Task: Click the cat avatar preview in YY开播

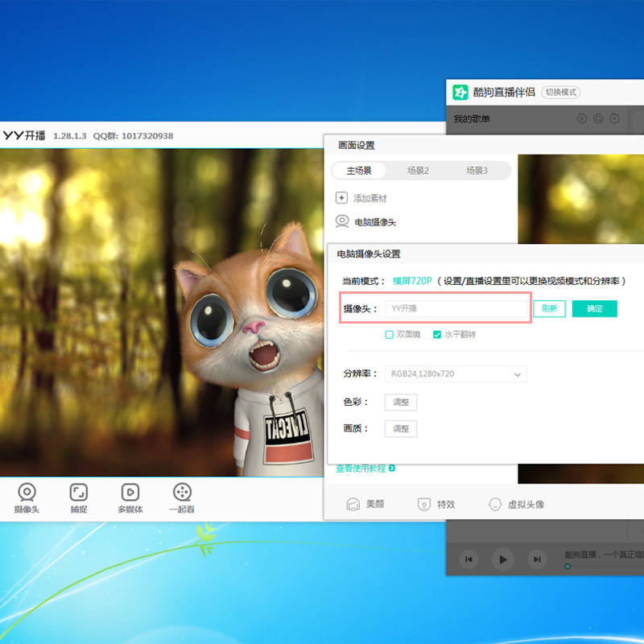Action: (x=162, y=312)
